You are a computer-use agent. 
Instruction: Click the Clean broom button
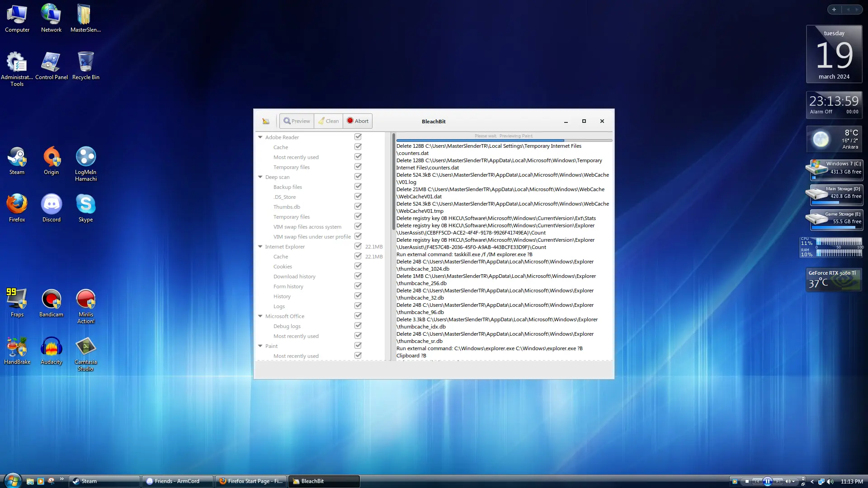[x=329, y=121]
